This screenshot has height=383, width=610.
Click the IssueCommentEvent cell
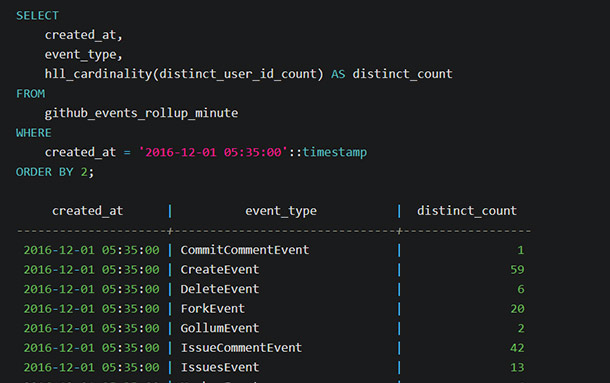pyautogui.click(x=241, y=348)
